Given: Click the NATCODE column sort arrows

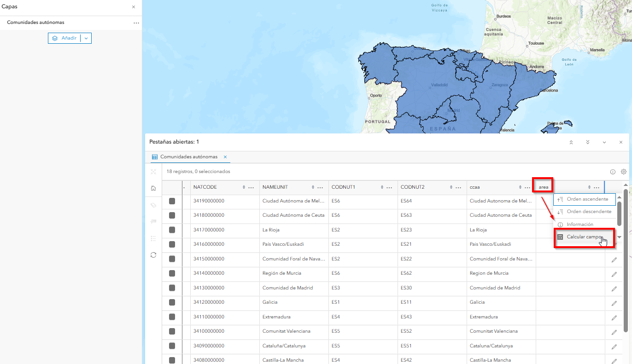Looking at the screenshot, I should tap(244, 187).
